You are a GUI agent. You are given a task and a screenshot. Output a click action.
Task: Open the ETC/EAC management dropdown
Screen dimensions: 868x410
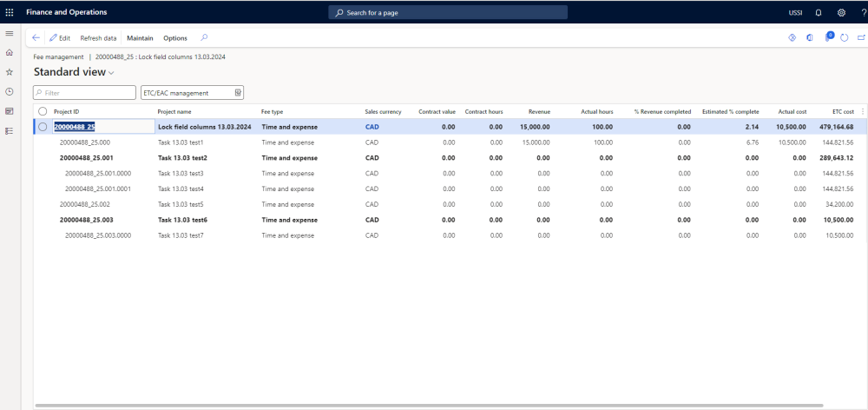[238, 93]
